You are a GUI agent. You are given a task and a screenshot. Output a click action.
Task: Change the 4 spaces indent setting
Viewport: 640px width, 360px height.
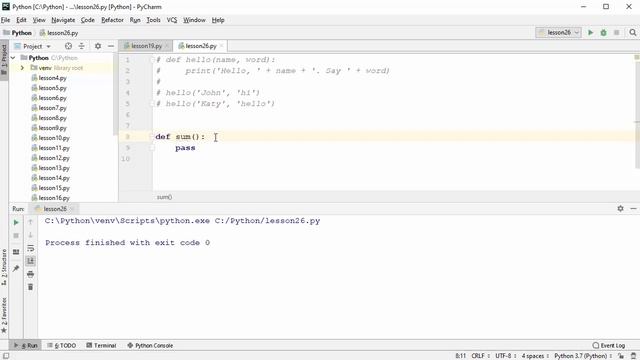[x=535, y=356]
